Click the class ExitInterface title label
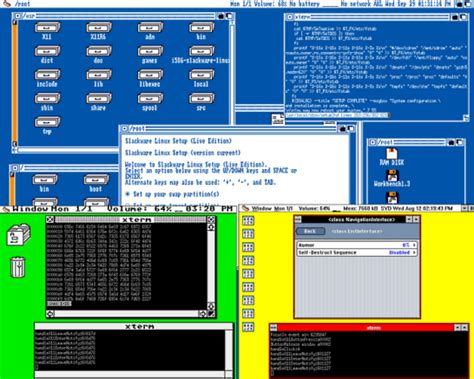The width and height of the screenshot is (474, 379). 357,231
